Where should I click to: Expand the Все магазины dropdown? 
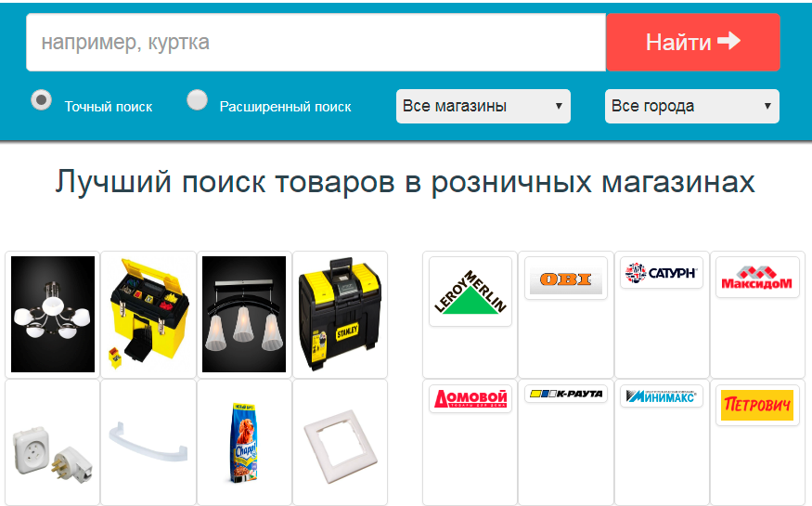[x=483, y=106]
